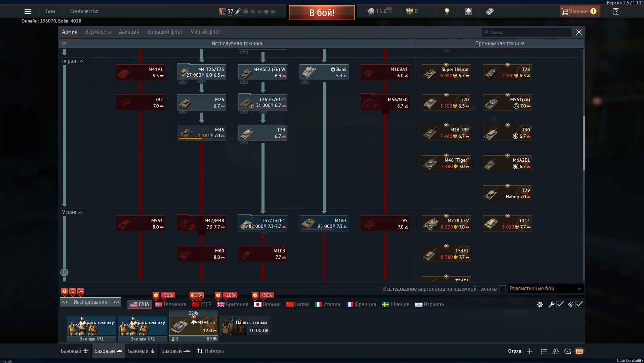
Task: Select the T34 heavy tank icon
Action: tap(263, 133)
